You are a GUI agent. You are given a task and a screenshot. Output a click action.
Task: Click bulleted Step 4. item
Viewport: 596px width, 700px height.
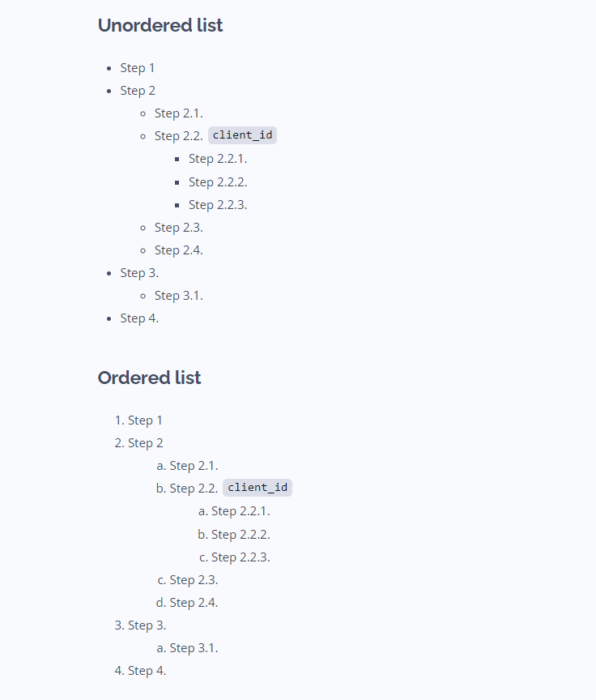(x=139, y=318)
